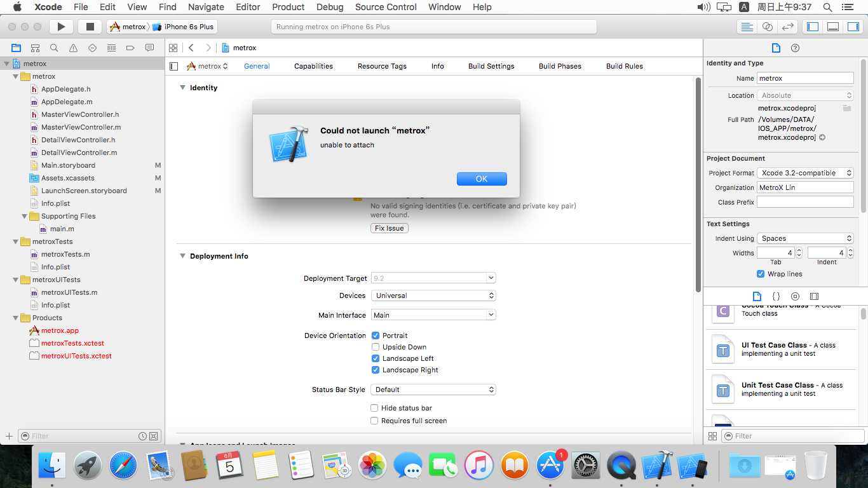Image resolution: width=868 pixels, height=488 pixels.
Task: Show the File inspector
Action: click(x=776, y=48)
